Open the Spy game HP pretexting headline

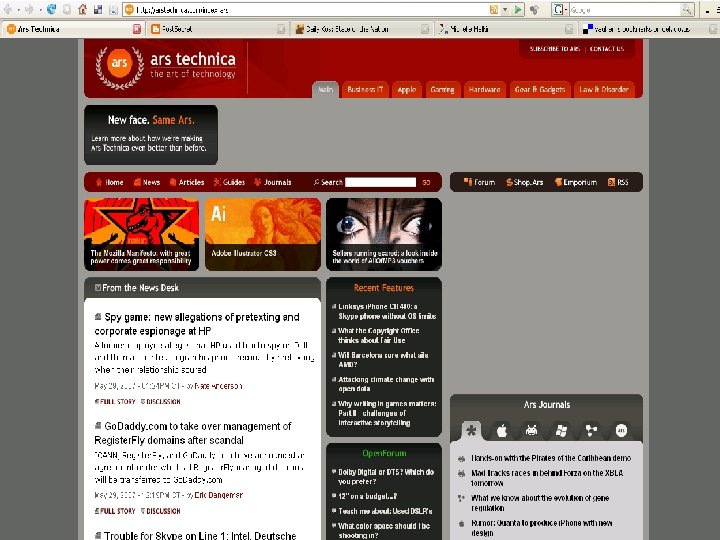coord(197,324)
